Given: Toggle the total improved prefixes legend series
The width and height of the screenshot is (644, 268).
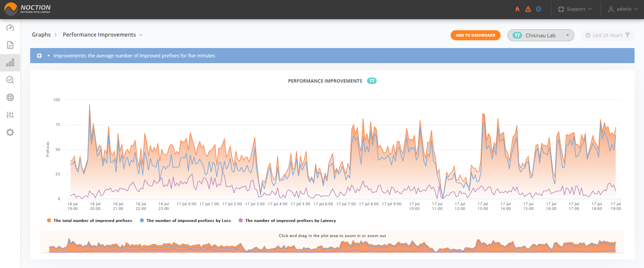Looking at the screenshot, I should [90, 221].
